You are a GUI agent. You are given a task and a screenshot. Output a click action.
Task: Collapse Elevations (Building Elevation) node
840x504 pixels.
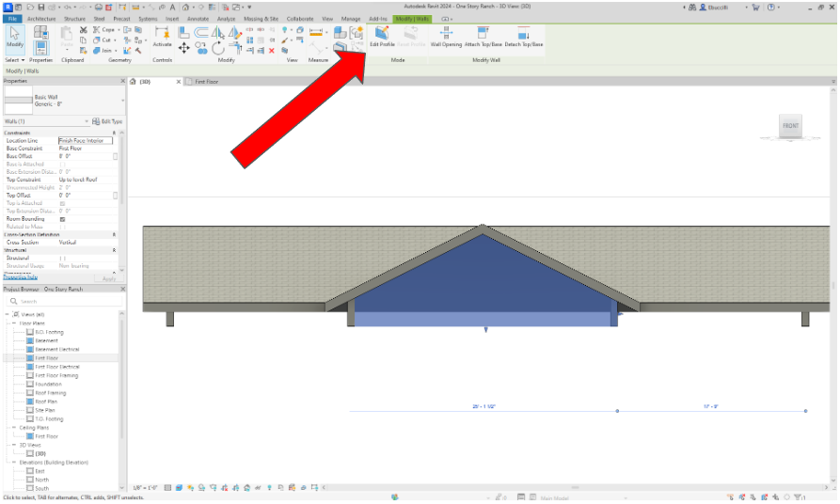[x=14, y=463]
